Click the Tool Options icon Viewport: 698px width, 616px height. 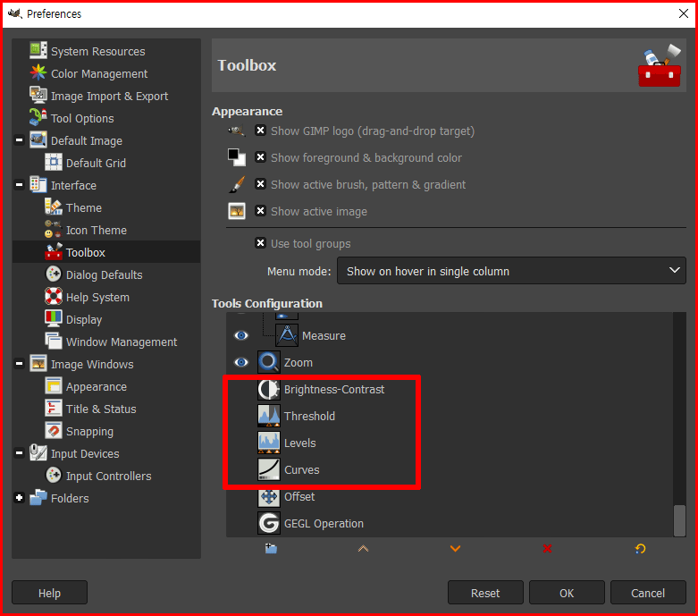coord(38,117)
